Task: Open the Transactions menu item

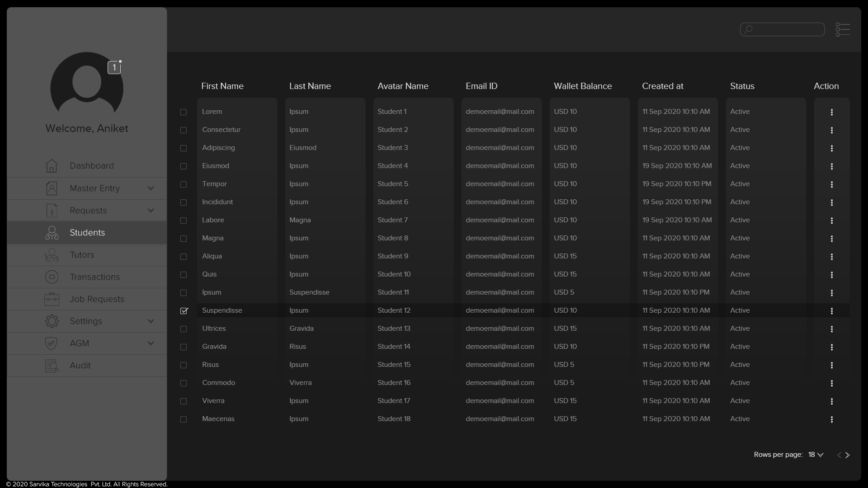Action: pos(87,277)
